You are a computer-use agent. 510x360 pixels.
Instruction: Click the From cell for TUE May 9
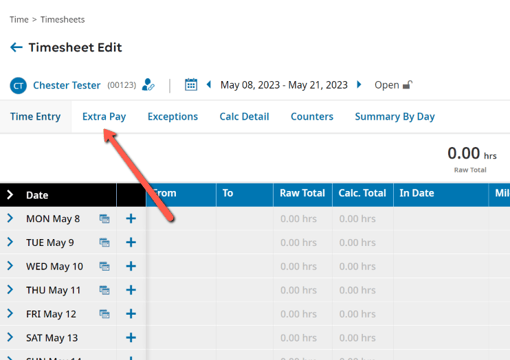pos(181,242)
